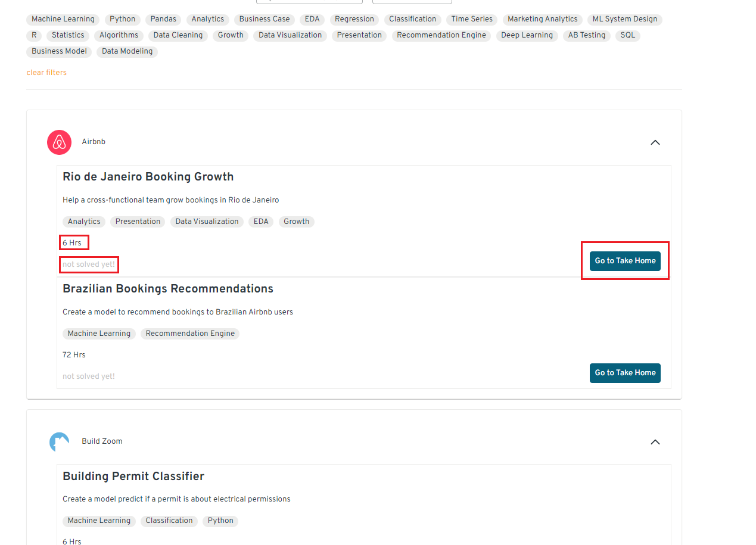Click the Build Zoom logo icon
756x545 pixels.
coord(59,442)
